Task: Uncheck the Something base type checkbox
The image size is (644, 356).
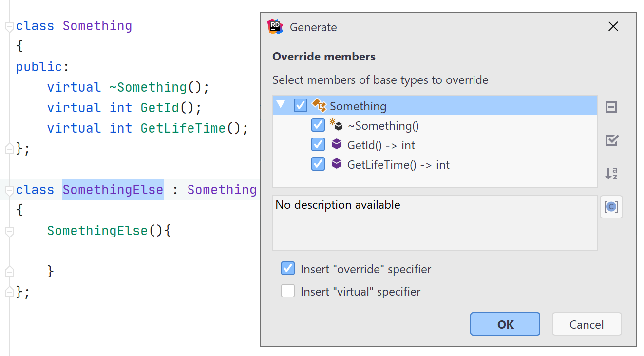Action: tap(301, 105)
